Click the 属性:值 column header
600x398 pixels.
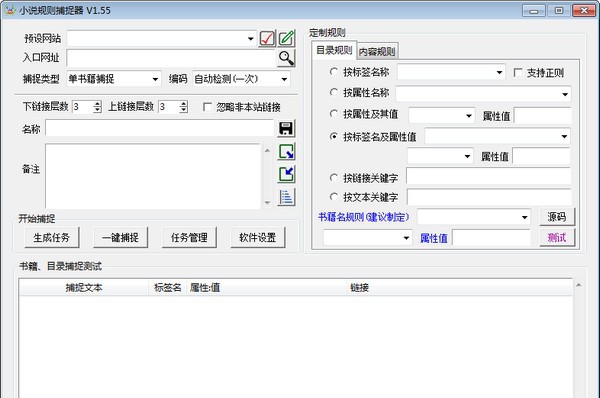267,288
